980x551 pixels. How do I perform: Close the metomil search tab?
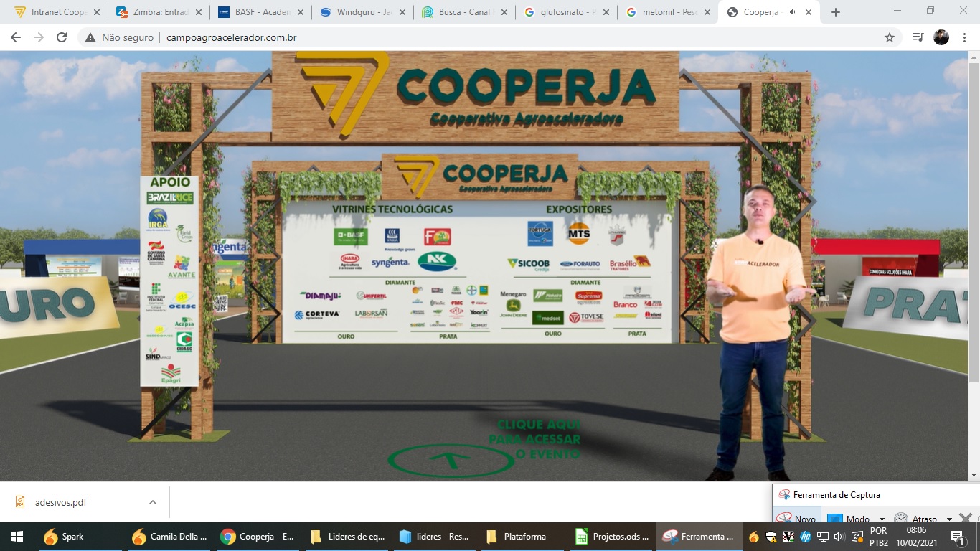coord(709,12)
